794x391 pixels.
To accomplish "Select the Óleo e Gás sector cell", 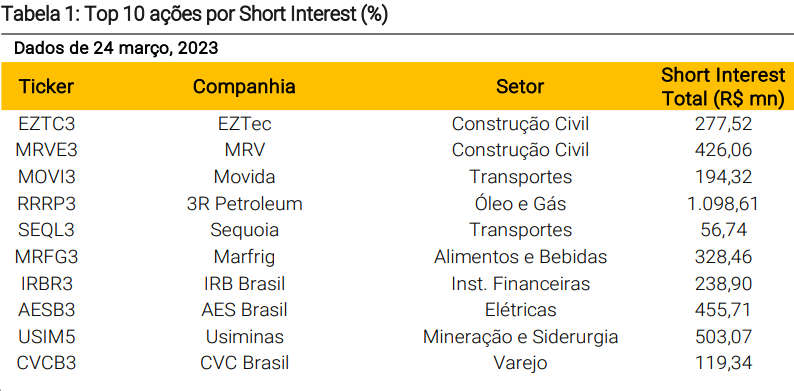I will 520,203.
